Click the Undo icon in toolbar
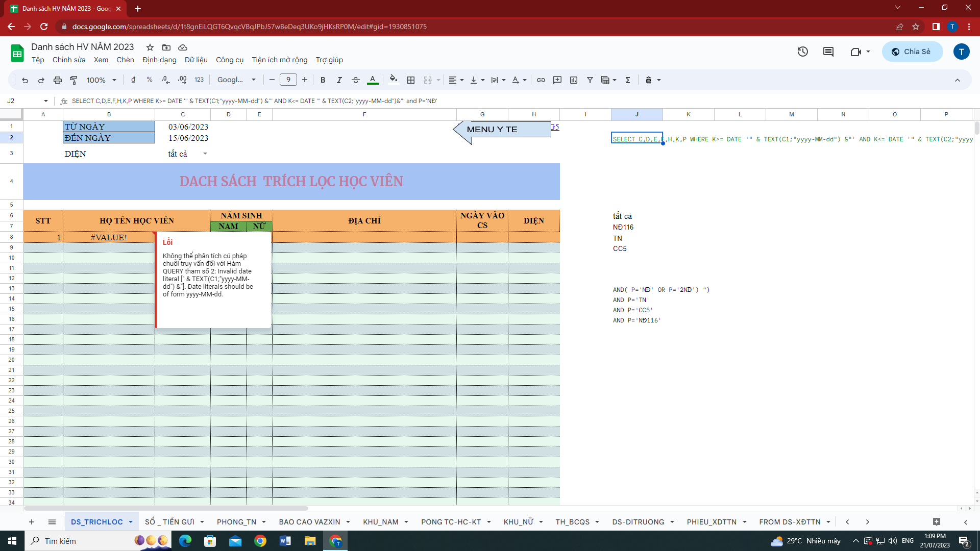The width and height of the screenshot is (980, 551). click(25, 80)
